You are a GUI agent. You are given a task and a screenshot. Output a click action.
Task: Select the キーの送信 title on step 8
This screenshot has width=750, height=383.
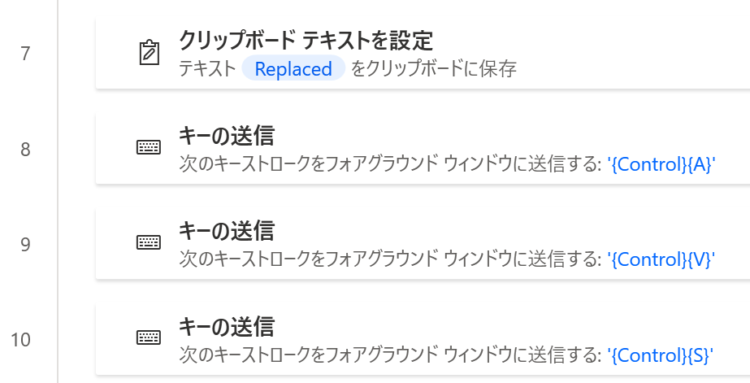point(226,136)
